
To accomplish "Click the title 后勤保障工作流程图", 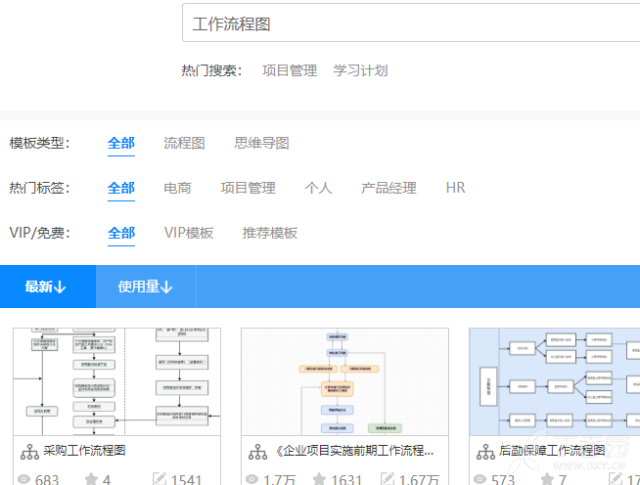I will [552, 451].
